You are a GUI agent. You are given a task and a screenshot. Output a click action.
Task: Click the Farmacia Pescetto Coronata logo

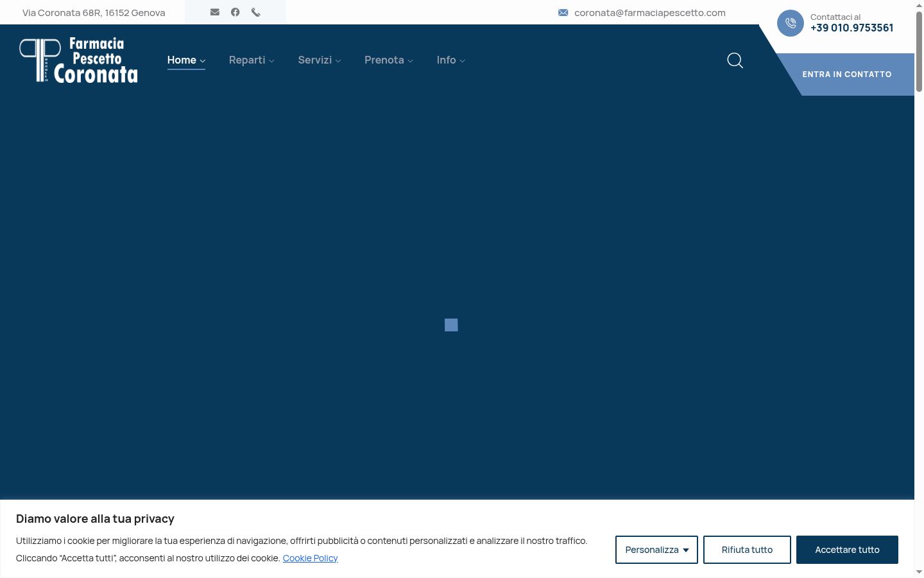tap(78, 60)
